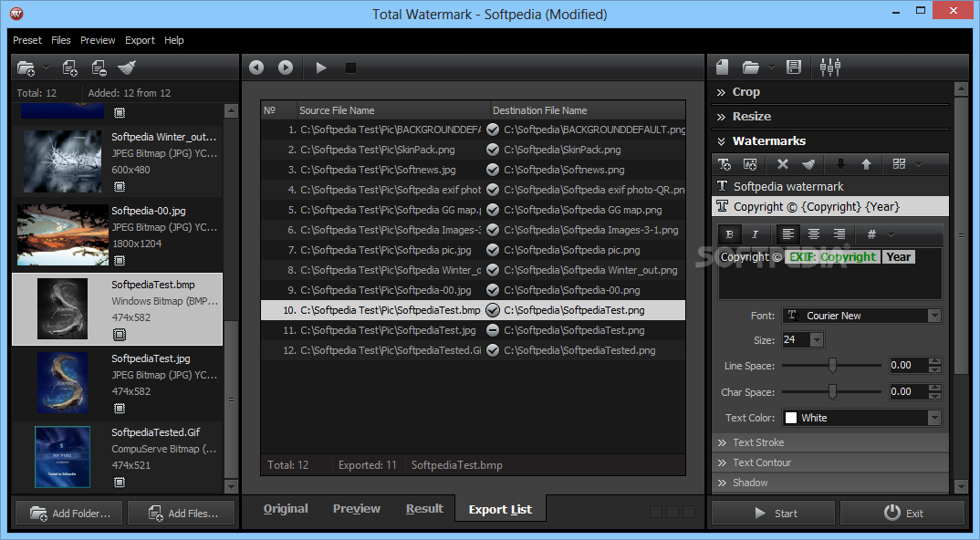Click the add files document-plus icon
The width and height of the screenshot is (980, 540).
(x=70, y=67)
